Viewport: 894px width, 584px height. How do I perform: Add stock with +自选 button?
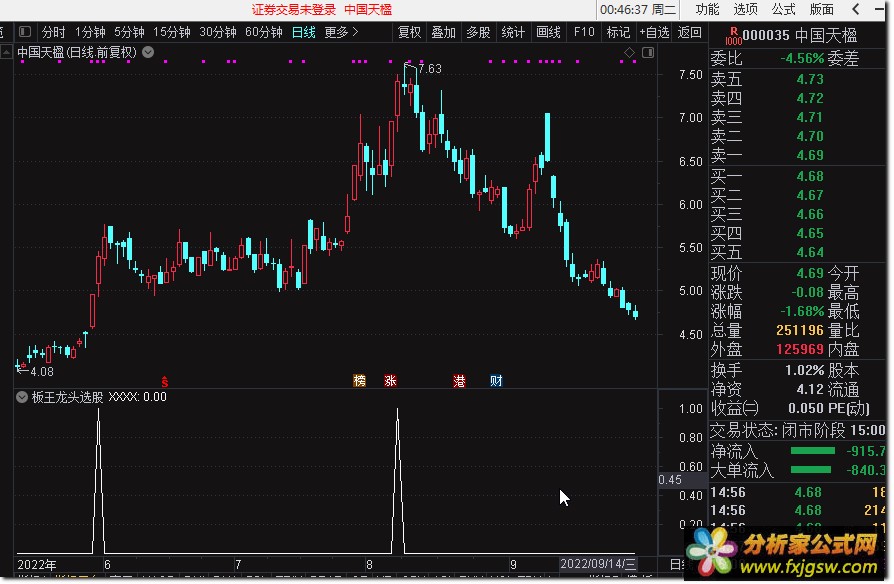(x=655, y=33)
